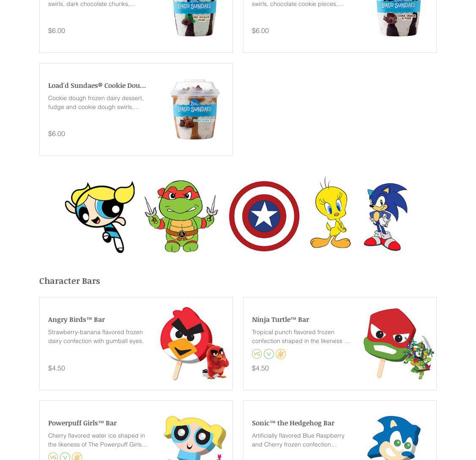Image resolution: width=476 pixels, height=460 pixels.
Task: Click the green V vegan icon on Ninja Turtle Bar
Action: pyautogui.click(x=269, y=354)
